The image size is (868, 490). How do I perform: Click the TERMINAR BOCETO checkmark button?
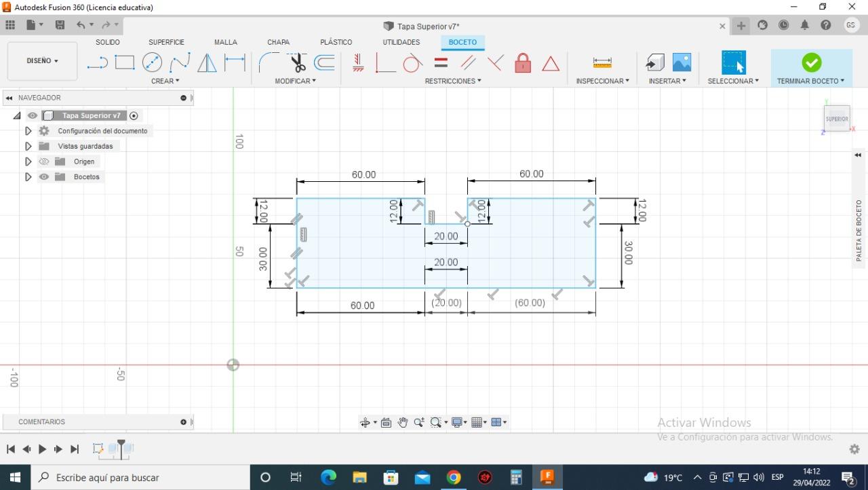click(x=811, y=62)
